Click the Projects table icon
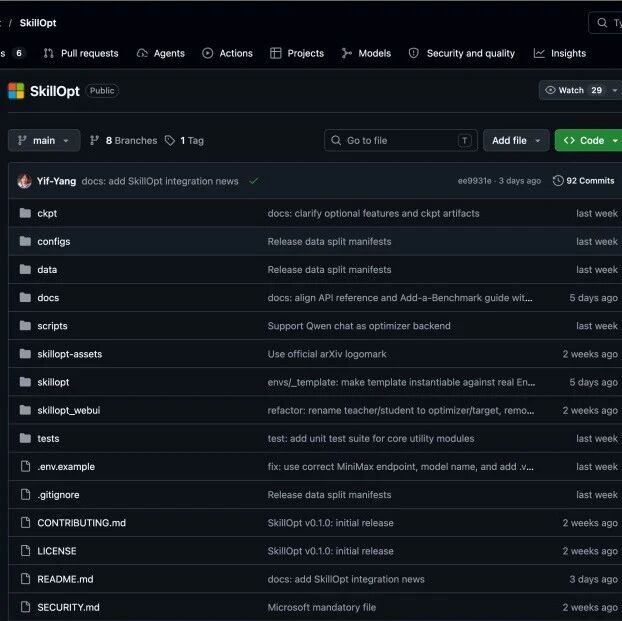This screenshot has width=622, height=621. tap(276, 53)
